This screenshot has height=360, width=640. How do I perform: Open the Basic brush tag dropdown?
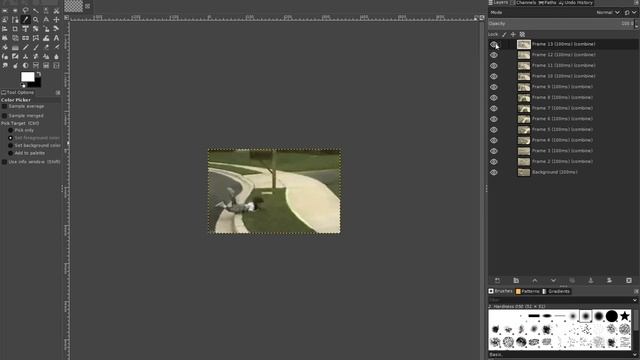635,355
